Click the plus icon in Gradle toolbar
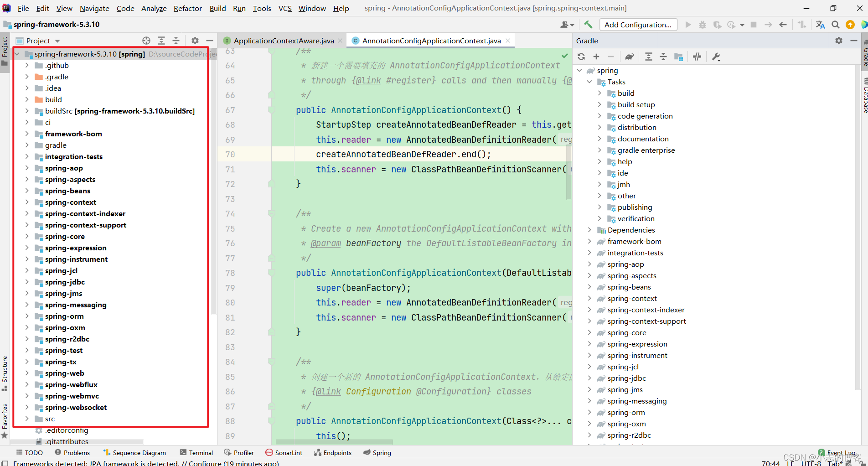868x466 pixels. point(596,57)
